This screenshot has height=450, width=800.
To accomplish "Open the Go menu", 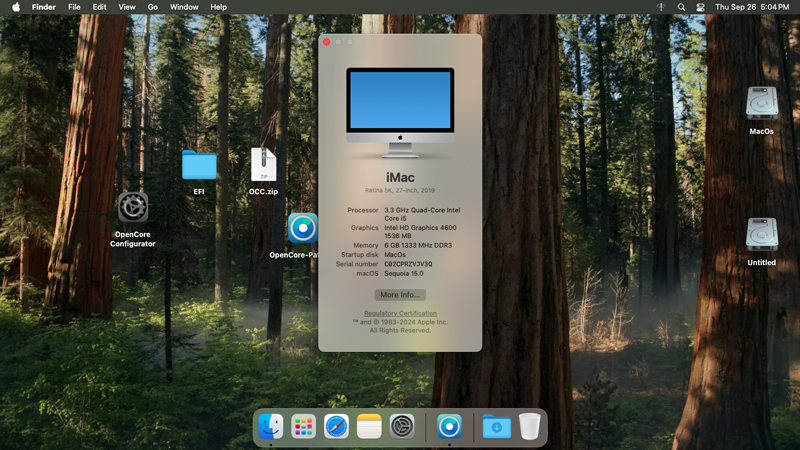I will point(153,7).
